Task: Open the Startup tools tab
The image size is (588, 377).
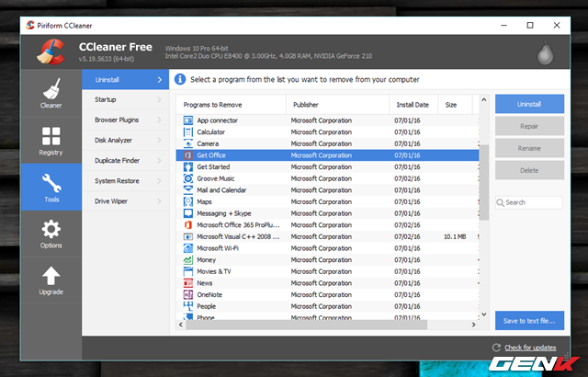Action: pos(125,99)
